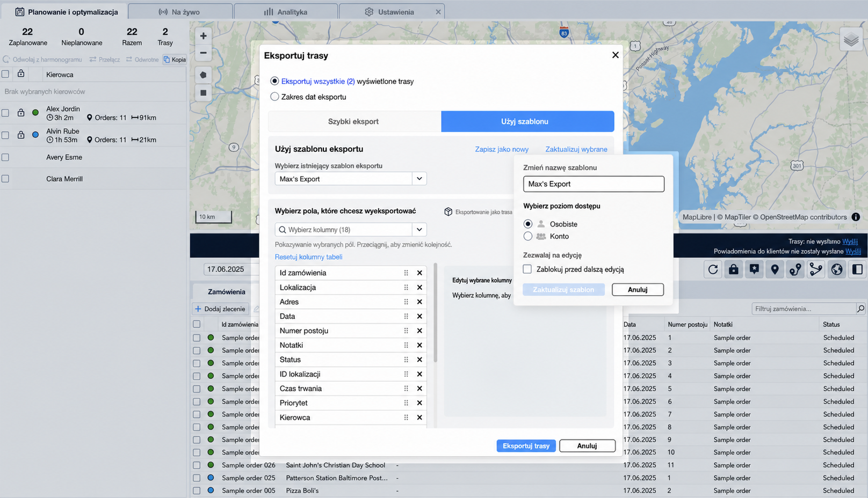This screenshot has width=868, height=498.
Task: Choose Osobiste access level
Action: point(528,224)
